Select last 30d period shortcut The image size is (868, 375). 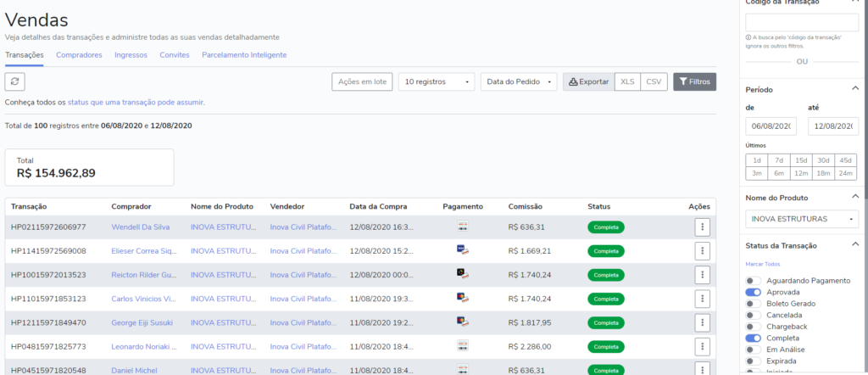pos(823,160)
